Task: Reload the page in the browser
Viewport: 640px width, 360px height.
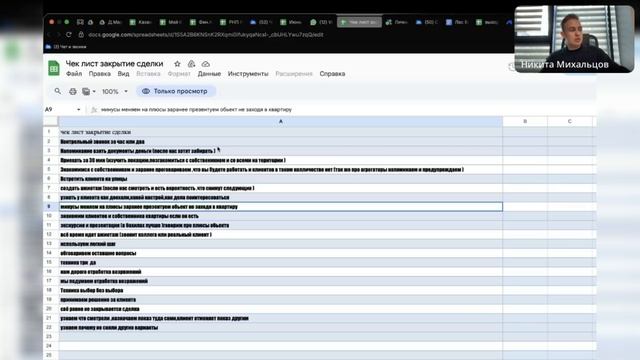Action: click(69, 35)
